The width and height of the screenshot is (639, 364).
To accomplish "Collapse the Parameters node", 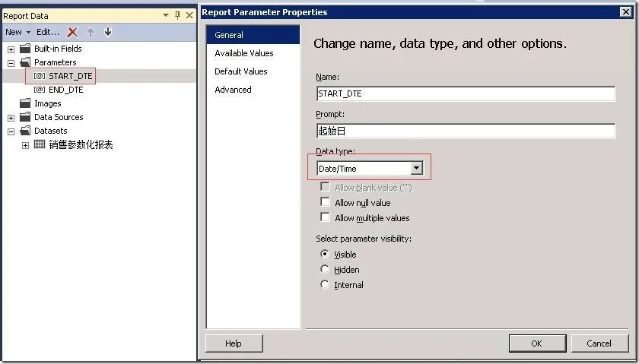I will [11, 64].
